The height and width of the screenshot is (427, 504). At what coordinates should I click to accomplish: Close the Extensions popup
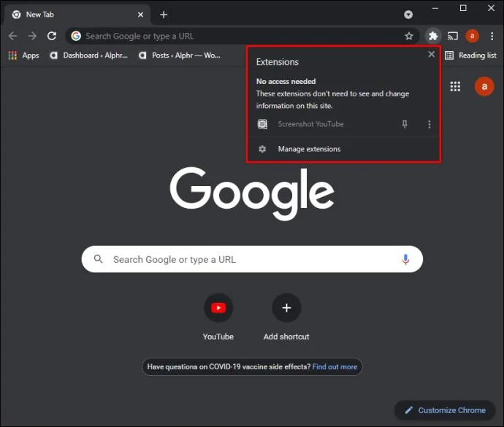[432, 54]
